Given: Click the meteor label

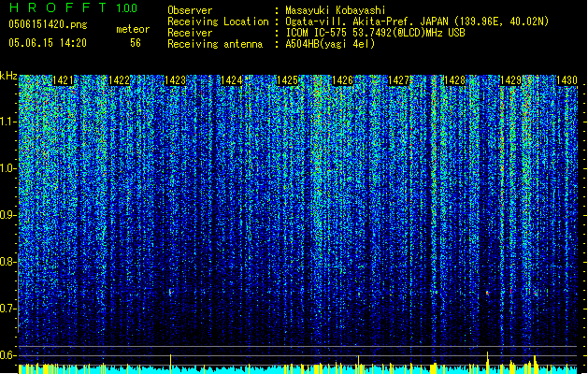Looking at the screenshot, I should click(133, 29).
